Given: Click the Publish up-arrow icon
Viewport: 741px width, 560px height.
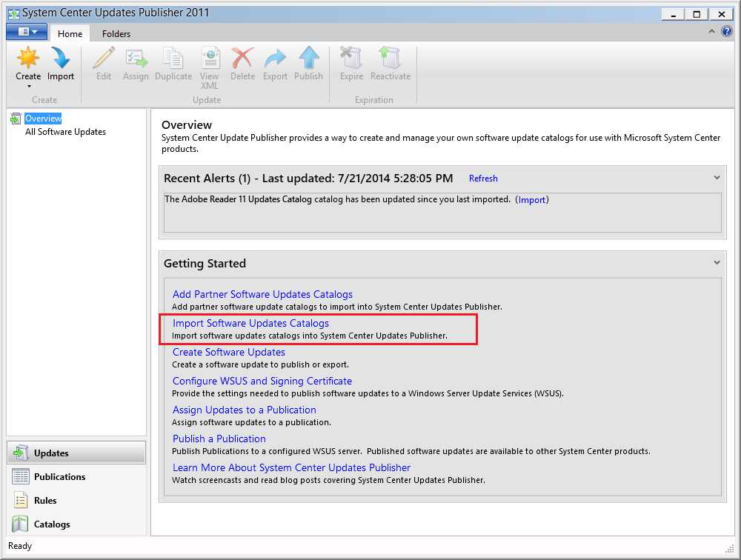Looking at the screenshot, I should (308, 58).
